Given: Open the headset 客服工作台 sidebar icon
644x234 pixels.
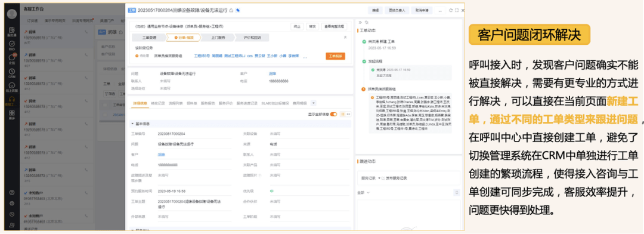Looking at the screenshot, I should coord(12,101).
